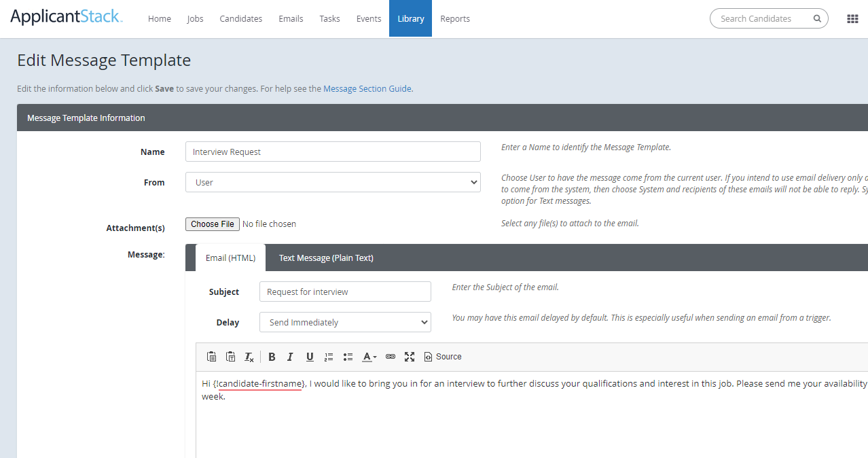
Task: Open the Search Candidates field
Action: (x=761, y=18)
